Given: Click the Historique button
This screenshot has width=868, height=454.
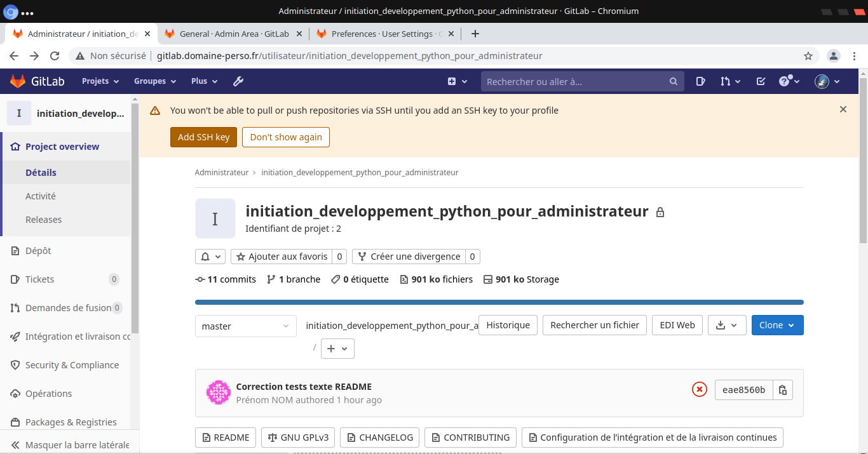Looking at the screenshot, I should tap(508, 325).
